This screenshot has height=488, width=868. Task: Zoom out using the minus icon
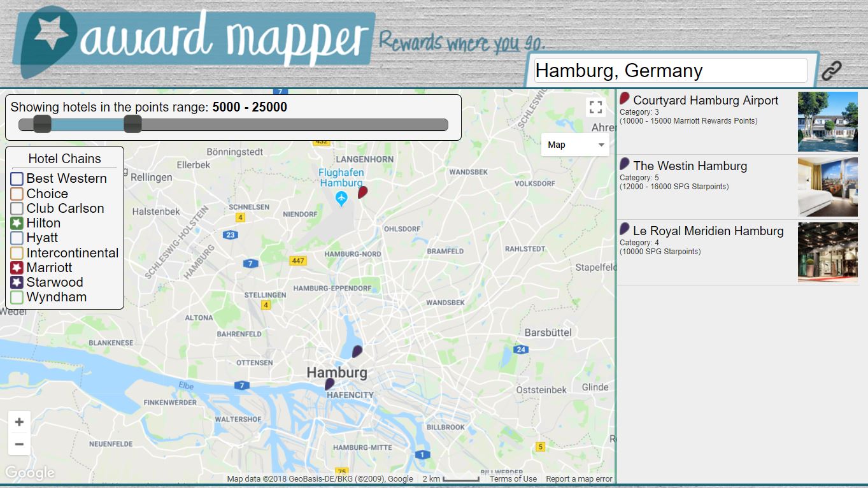(x=19, y=444)
